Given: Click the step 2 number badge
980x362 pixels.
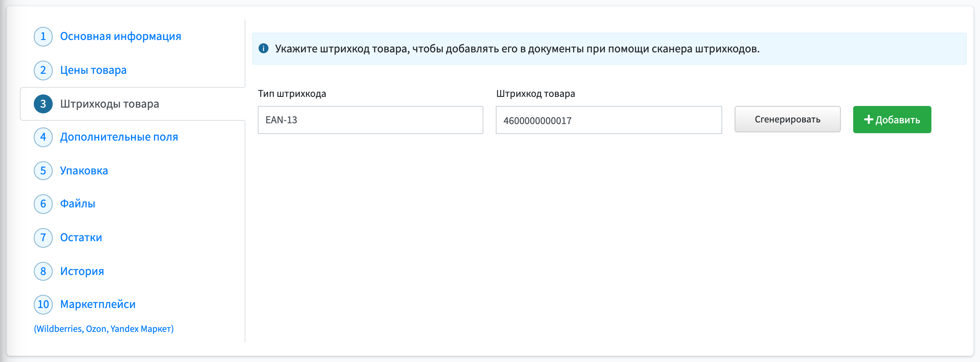Looking at the screenshot, I should [43, 71].
